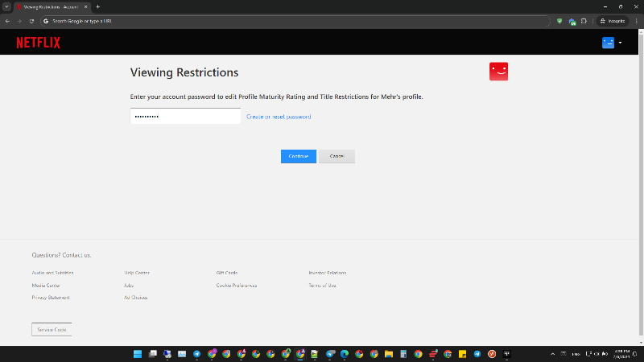The width and height of the screenshot is (644, 362).
Task: Click the Questions? Contact us link
Action: click(62, 255)
